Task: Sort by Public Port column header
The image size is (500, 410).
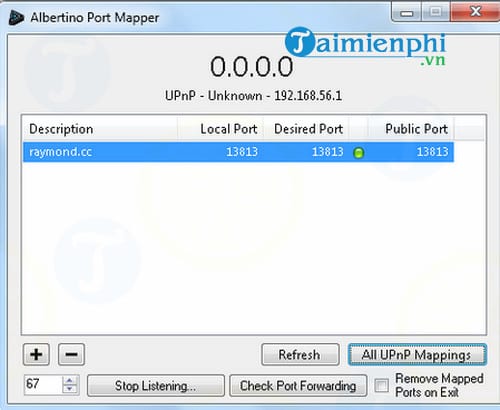Action: tap(411, 129)
